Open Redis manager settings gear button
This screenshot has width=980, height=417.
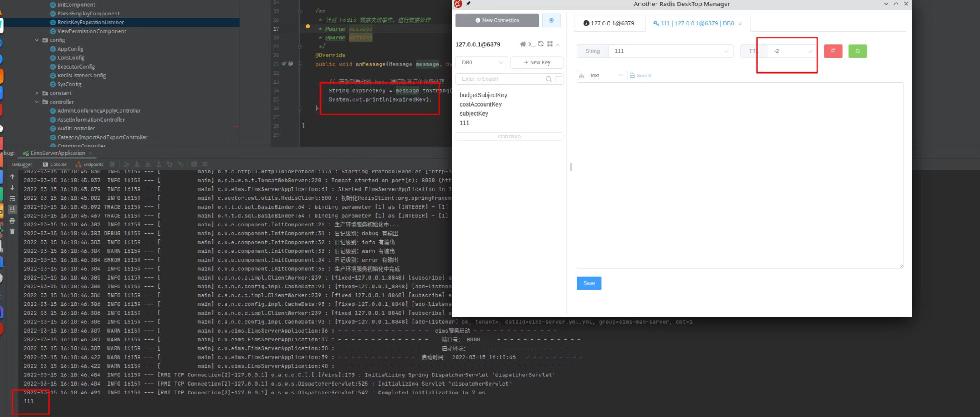[x=551, y=20]
